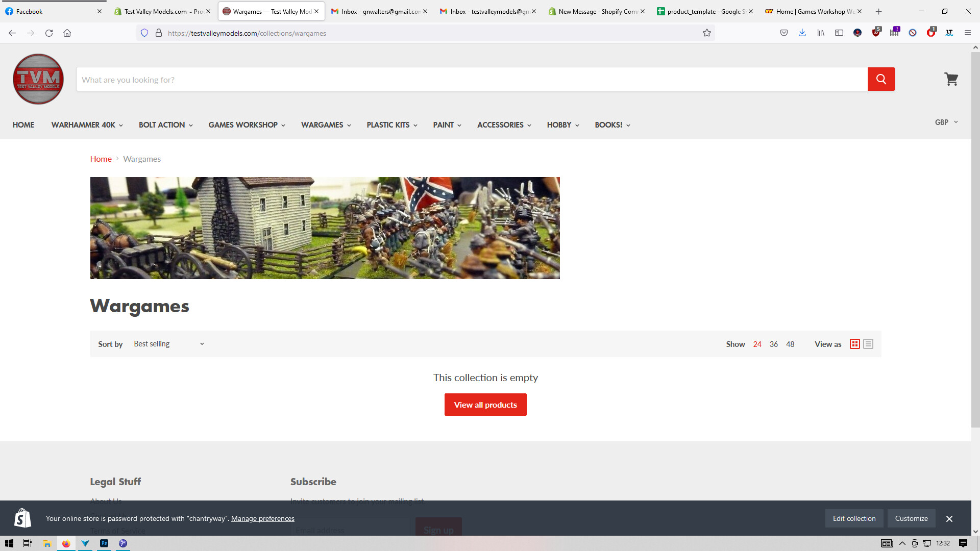Image resolution: width=980 pixels, height=551 pixels.
Task: Dismiss the Shopify admin bar
Action: click(x=949, y=519)
